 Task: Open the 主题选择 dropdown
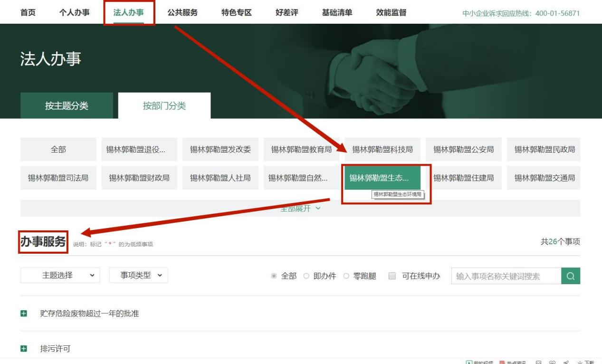tap(60, 275)
